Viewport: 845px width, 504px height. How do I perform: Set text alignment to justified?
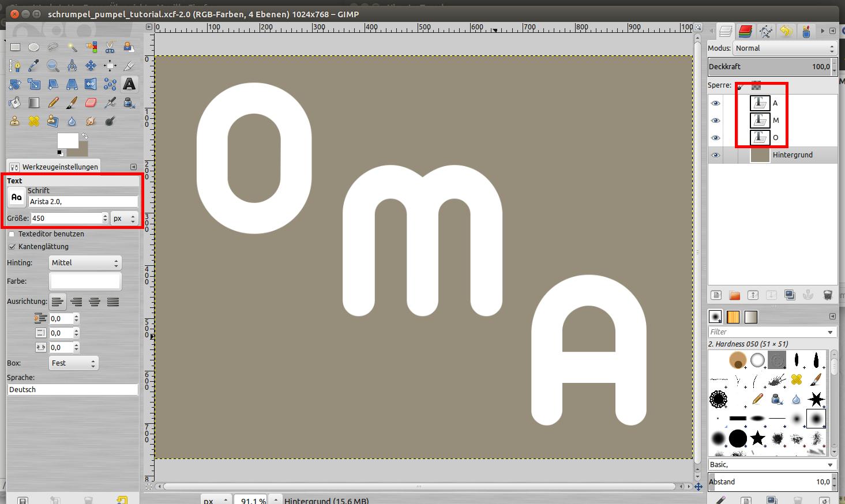113,302
